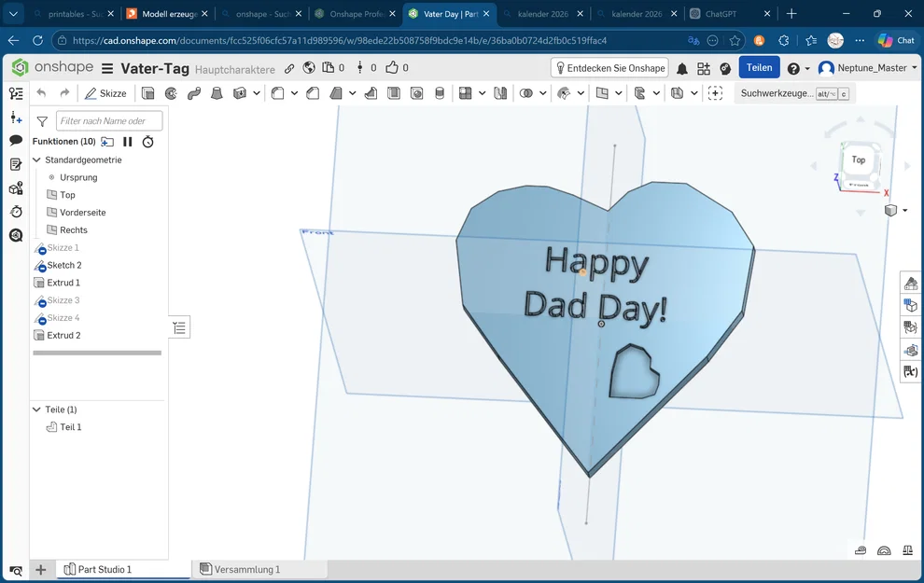The image size is (924, 583).
Task: Open the Boolean tool dropdown arrow
Action: click(x=542, y=93)
